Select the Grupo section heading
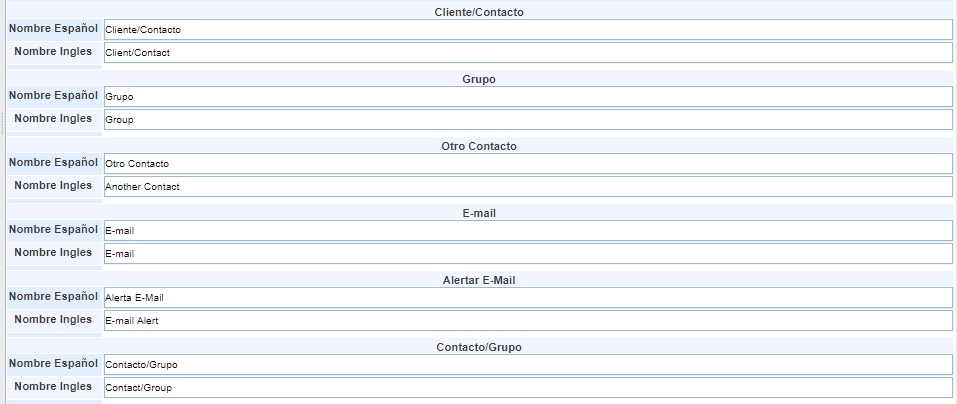The image size is (957, 404). 479,79
